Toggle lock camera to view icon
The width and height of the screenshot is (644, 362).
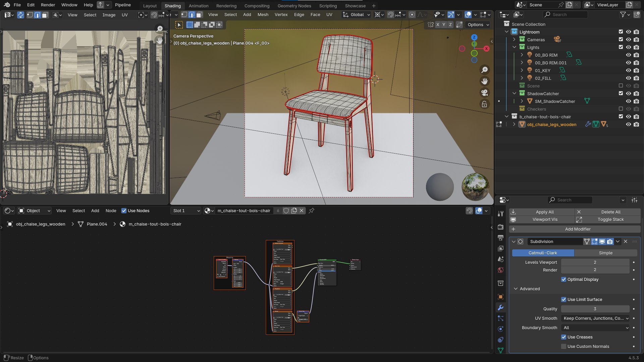pyautogui.click(x=485, y=104)
